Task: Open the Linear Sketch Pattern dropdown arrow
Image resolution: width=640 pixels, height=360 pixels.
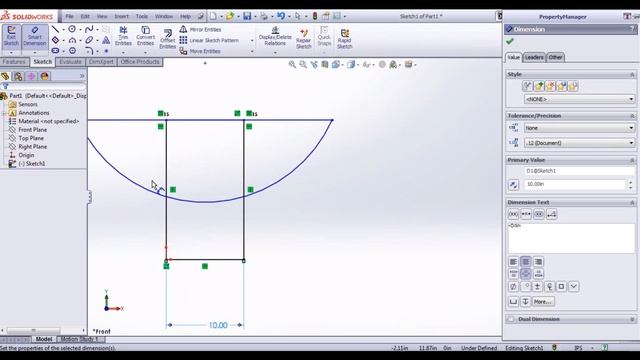Action: click(x=251, y=40)
